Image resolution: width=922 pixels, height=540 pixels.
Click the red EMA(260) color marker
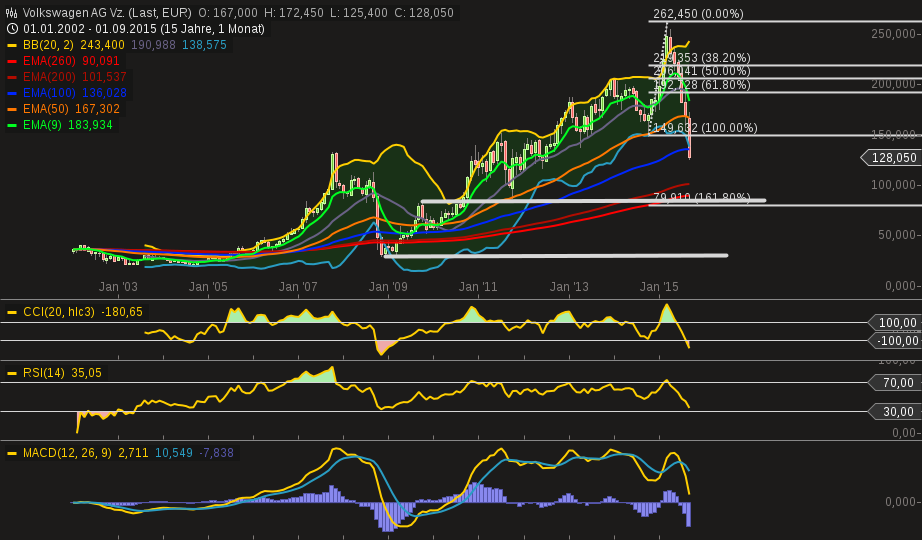12,61
